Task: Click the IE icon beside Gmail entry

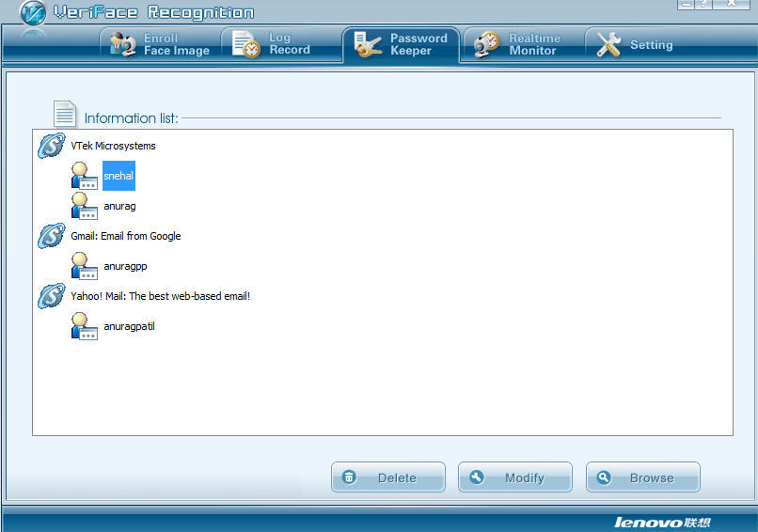Action: [x=51, y=237]
